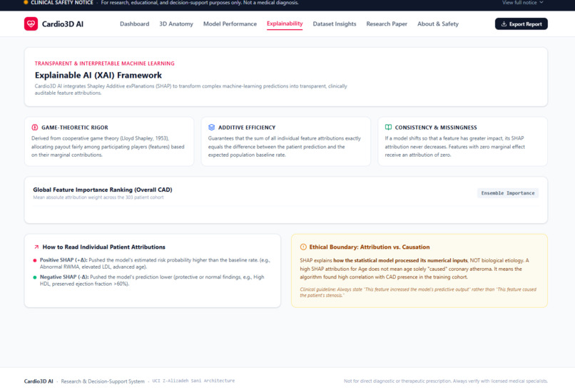
Task: Click the Game-Theoretic Rigor brain icon
Action: pyautogui.click(x=35, y=128)
